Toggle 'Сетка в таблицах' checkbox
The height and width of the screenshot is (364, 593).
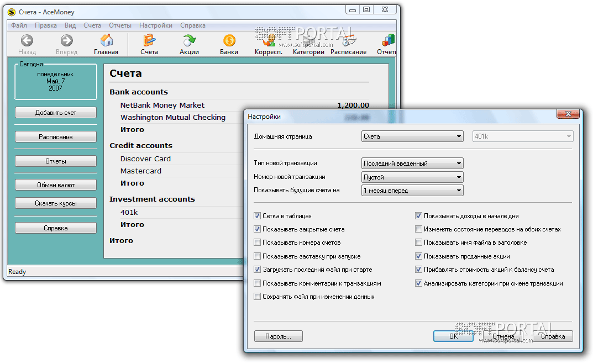pos(257,216)
